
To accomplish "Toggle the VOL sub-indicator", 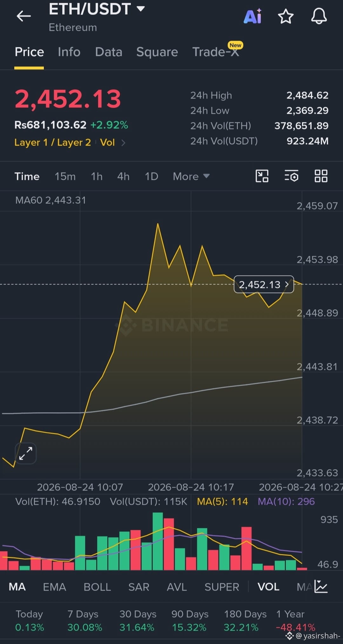I will [268, 587].
